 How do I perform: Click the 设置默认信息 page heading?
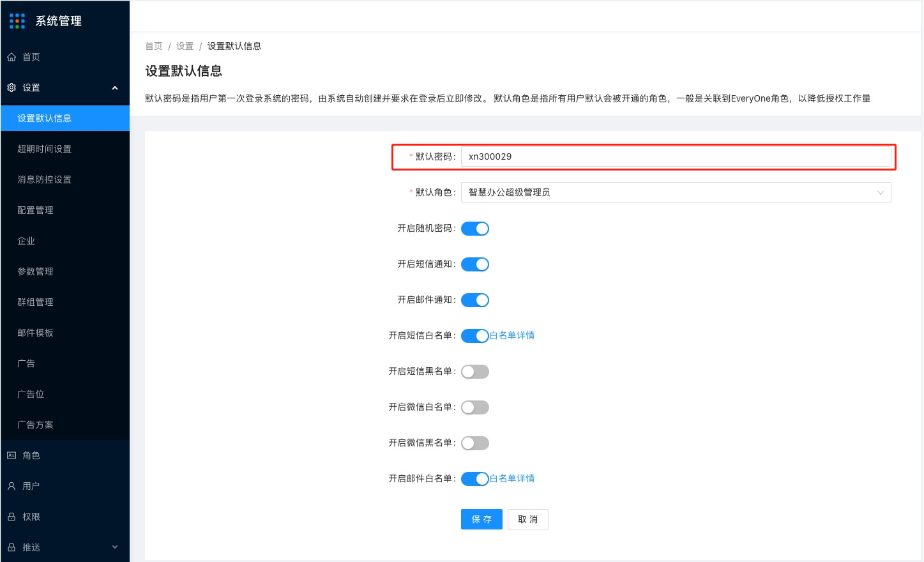click(x=184, y=71)
